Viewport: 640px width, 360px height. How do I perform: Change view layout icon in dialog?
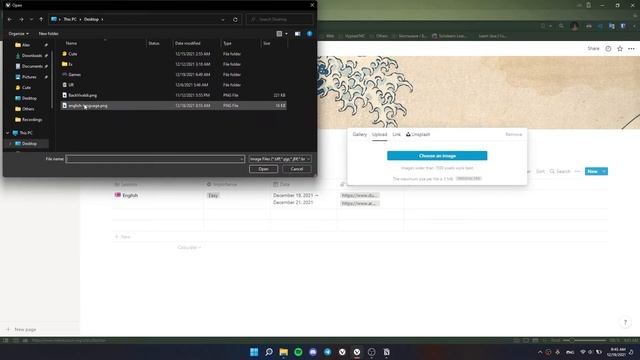tap(279, 33)
